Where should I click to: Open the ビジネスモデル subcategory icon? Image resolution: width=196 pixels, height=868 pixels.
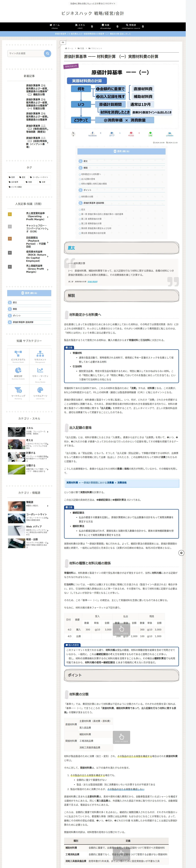[18, 356]
